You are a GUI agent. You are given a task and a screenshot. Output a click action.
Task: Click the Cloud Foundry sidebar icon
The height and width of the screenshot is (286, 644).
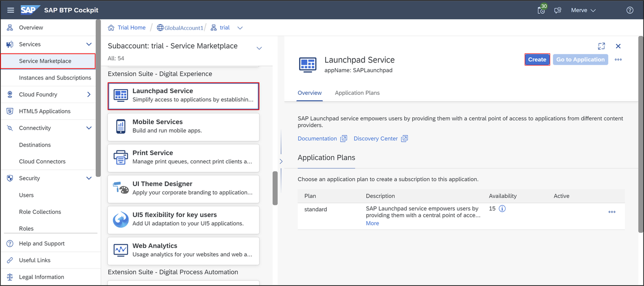tap(10, 94)
